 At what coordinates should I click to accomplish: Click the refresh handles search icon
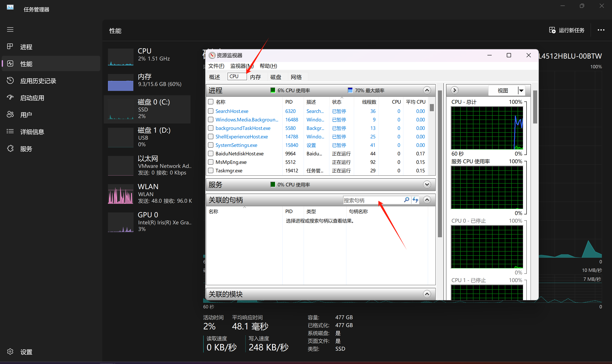(x=415, y=200)
